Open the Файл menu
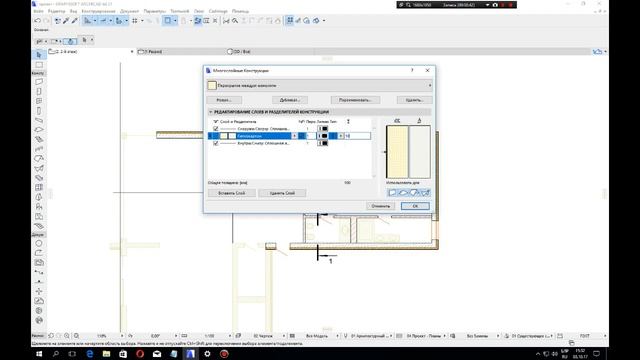 pyautogui.click(x=38, y=11)
